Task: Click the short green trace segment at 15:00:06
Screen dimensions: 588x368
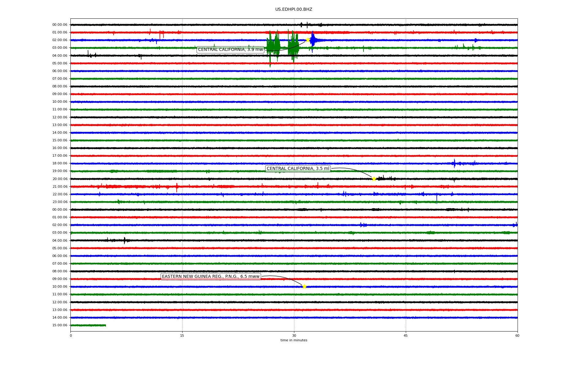Action: pos(88,325)
